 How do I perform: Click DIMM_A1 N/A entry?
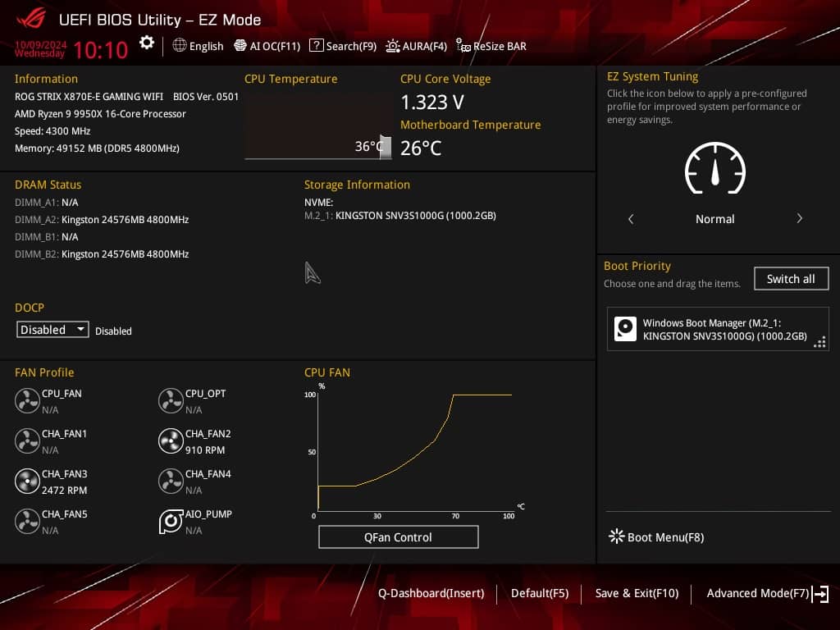[47, 203]
